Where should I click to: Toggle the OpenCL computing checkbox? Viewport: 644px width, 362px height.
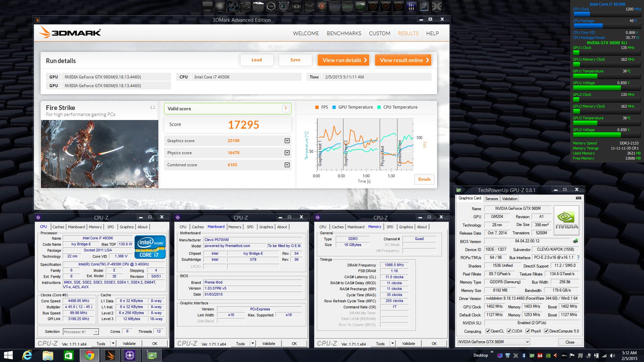pos(488,331)
